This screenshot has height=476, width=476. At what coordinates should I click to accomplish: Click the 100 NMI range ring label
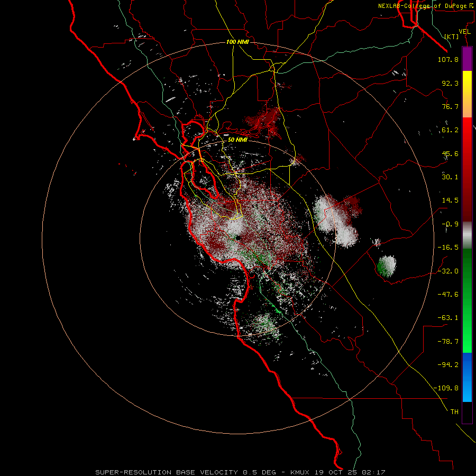pyautogui.click(x=237, y=42)
